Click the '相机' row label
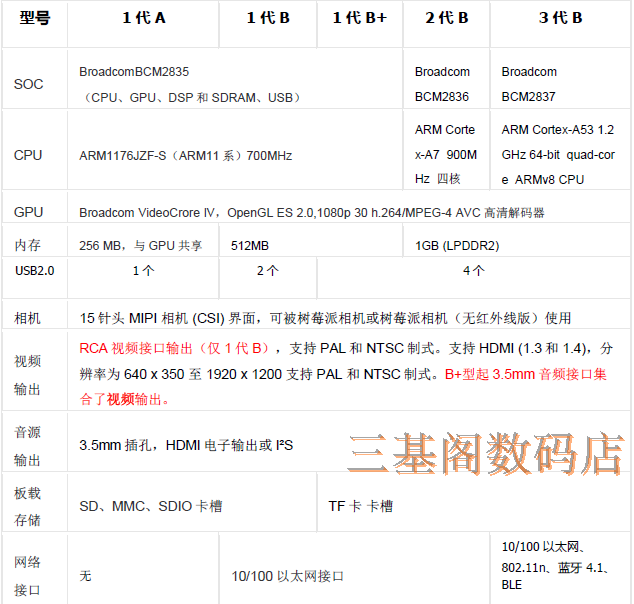This screenshot has height=604, width=634. [27, 318]
